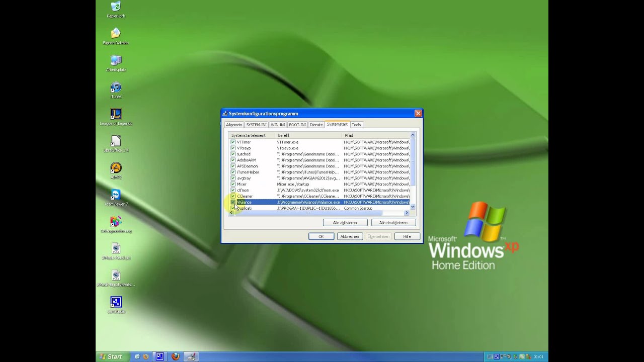Open the SYSTEM.INI tab

tap(256, 125)
